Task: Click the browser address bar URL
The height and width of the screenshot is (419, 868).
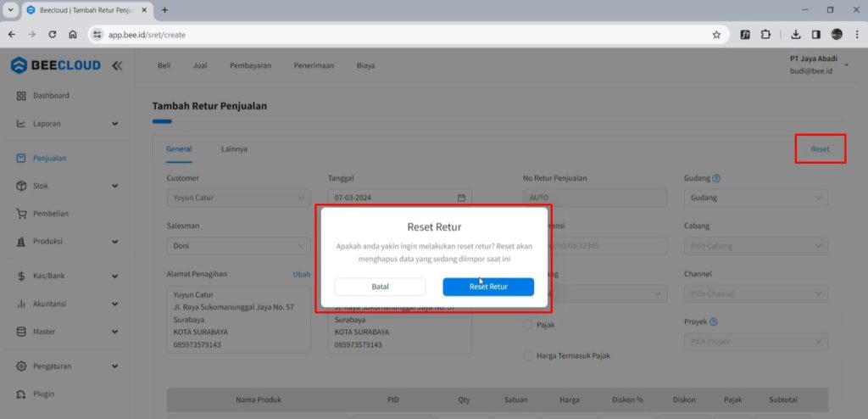Action: (147, 35)
